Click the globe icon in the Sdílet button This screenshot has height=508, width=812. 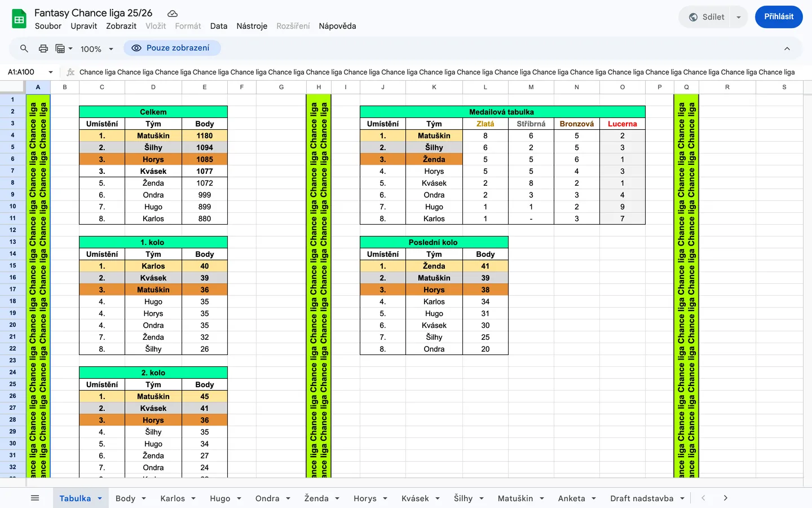click(x=693, y=17)
